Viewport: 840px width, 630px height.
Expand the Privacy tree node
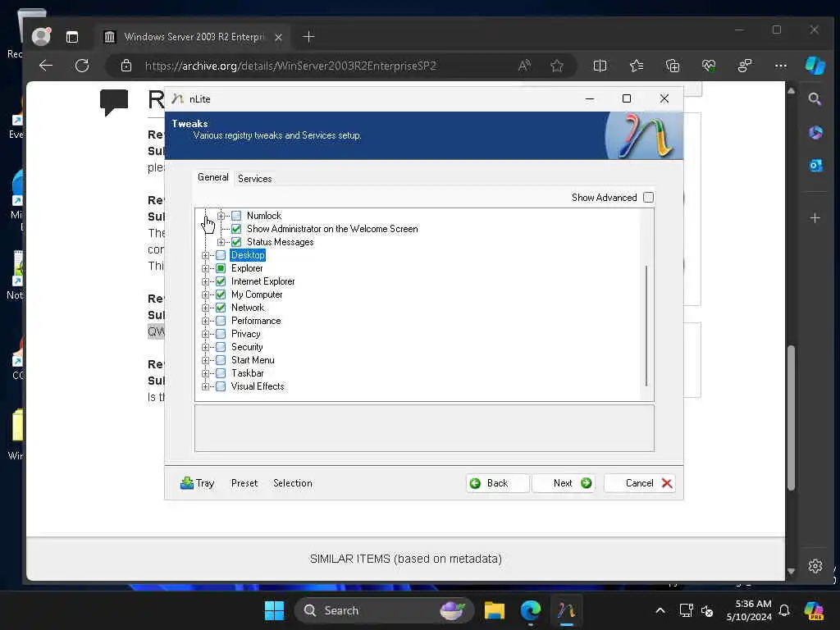tap(205, 334)
